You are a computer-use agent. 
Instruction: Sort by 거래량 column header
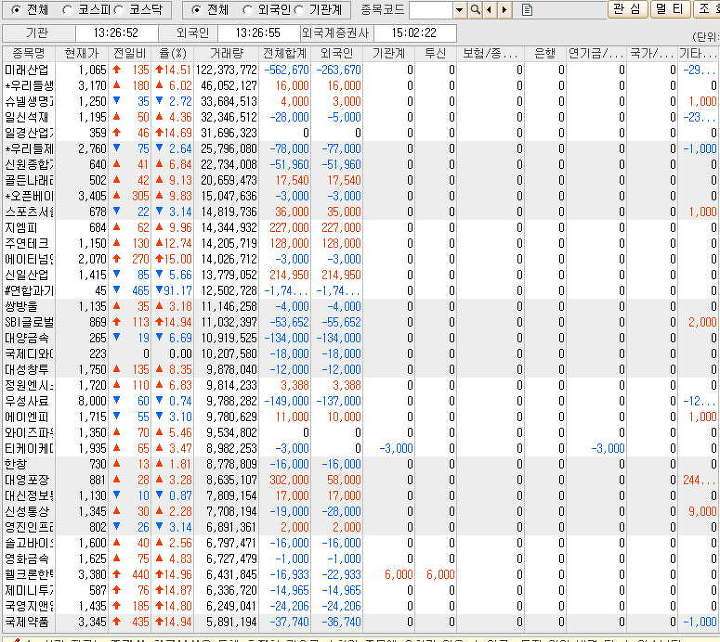coord(226,53)
